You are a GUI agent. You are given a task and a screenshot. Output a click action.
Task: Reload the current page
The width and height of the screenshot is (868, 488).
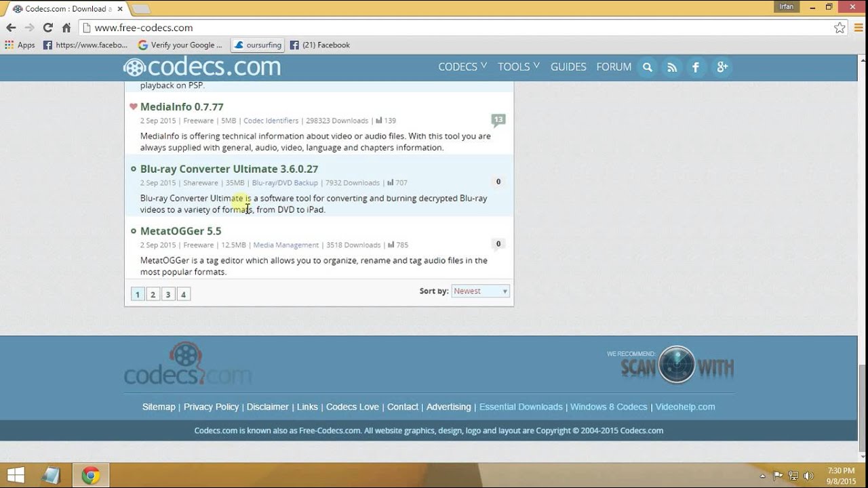pos(47,28)
